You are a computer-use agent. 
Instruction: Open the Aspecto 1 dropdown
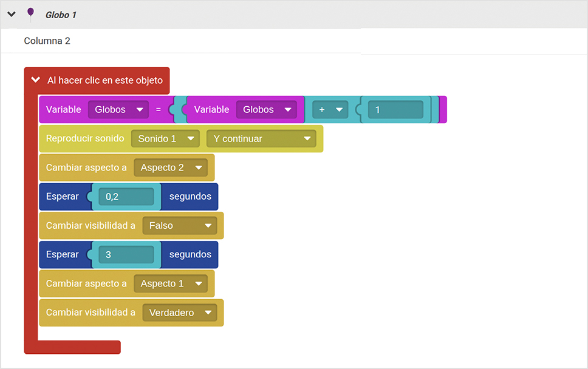(x=171, y=283)
